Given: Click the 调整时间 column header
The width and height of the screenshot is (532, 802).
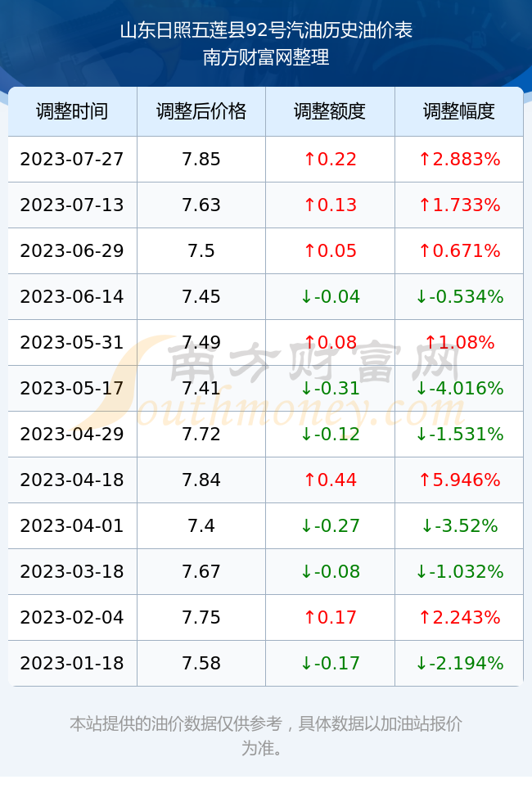Looking at the screenshot, I should coord(72,111).
